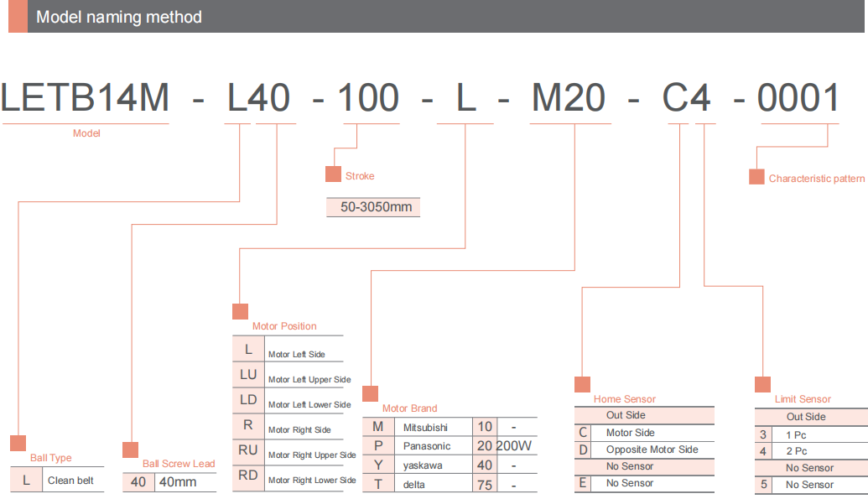The height and width of the screenshot is (499, 868).
Task: Select the 50-3050mm stroke range box
Action: coord(373,207)
